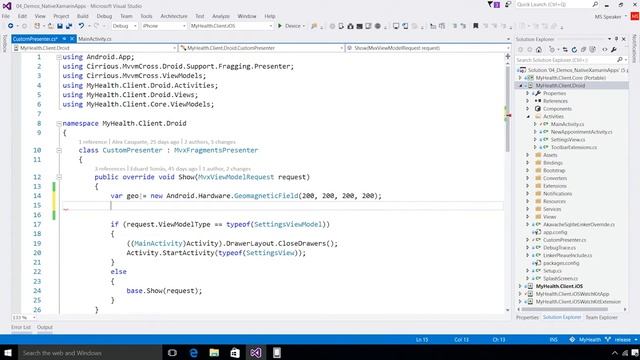Click the Open File toolbar icon

click(51, 26)
